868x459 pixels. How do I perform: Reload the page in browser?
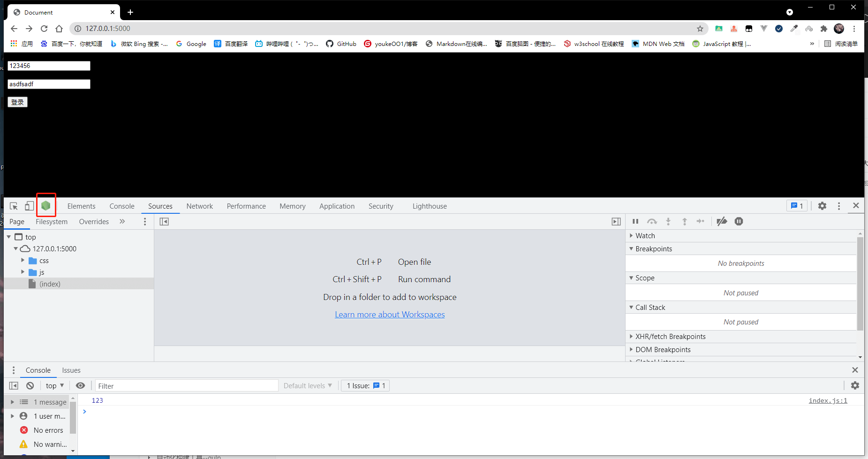[x=44, y=29]
